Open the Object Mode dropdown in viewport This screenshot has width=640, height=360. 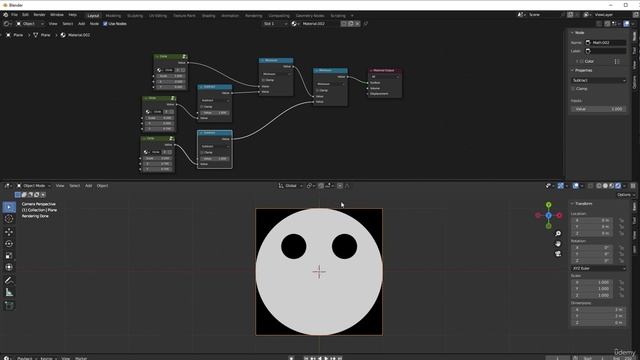click(x=34, y=186)
